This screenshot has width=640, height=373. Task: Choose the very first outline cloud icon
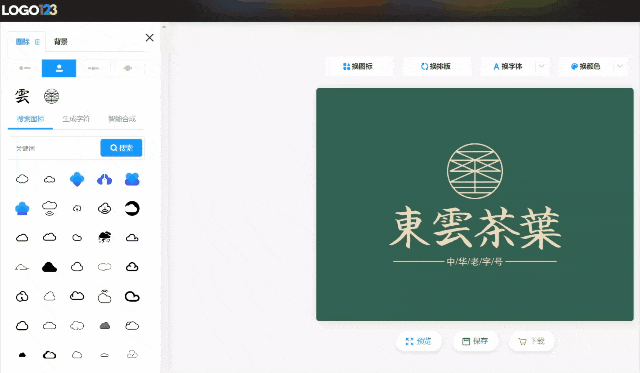point(22,179)
